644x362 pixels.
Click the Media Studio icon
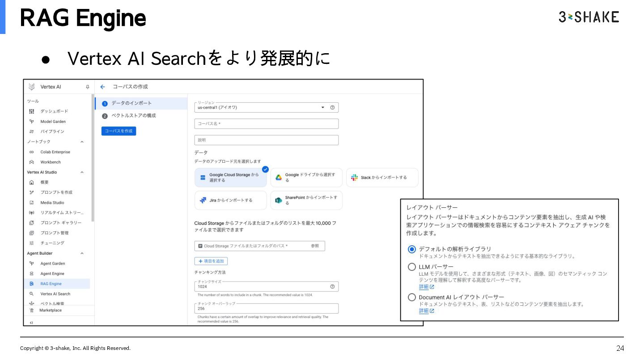(31, 202)
